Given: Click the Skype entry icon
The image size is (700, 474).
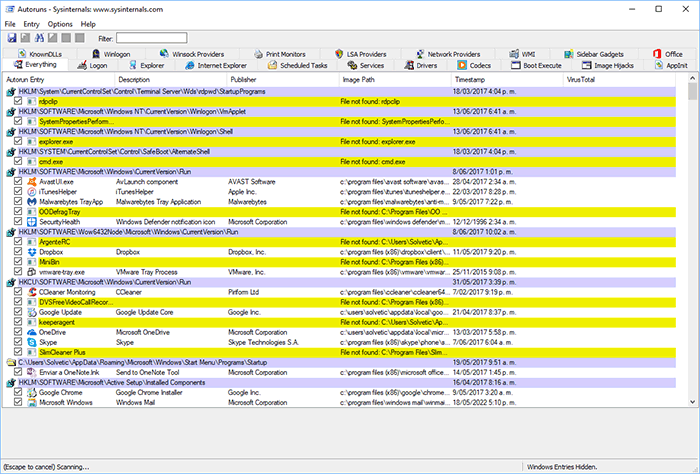Looking at the screenshot, I should click(x=31, y=341).
